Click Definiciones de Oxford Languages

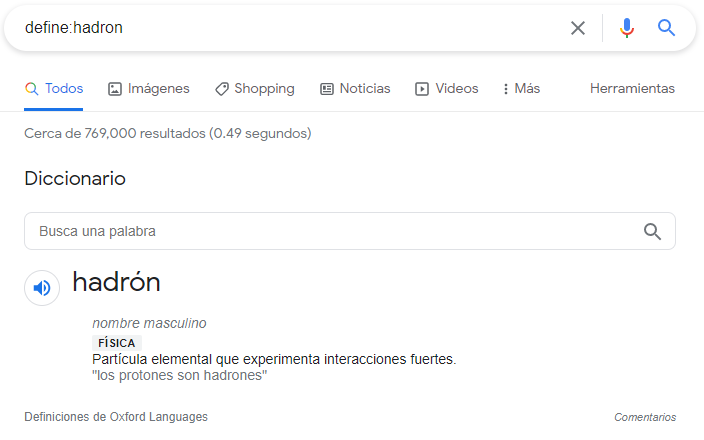[116, 417]
